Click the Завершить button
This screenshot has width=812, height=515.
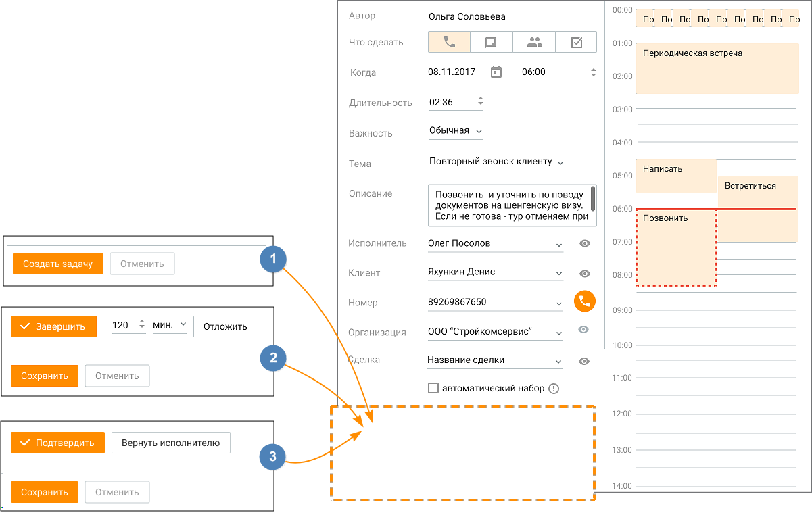(53, 326)
